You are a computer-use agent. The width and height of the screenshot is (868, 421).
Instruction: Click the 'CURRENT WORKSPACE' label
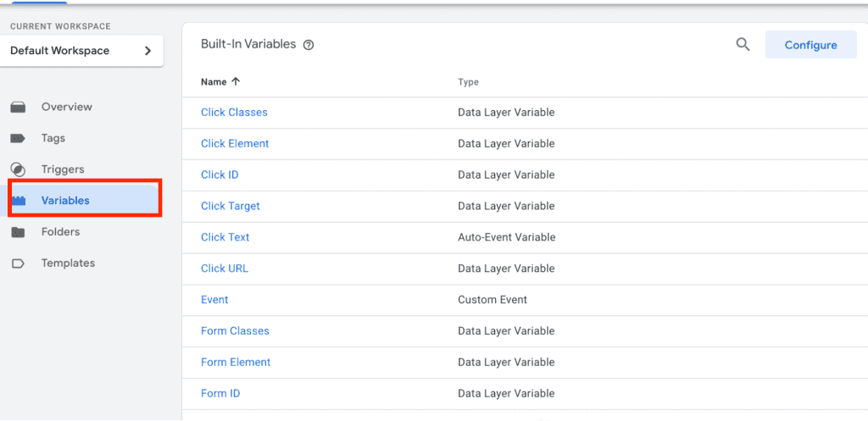coord(60,26)
